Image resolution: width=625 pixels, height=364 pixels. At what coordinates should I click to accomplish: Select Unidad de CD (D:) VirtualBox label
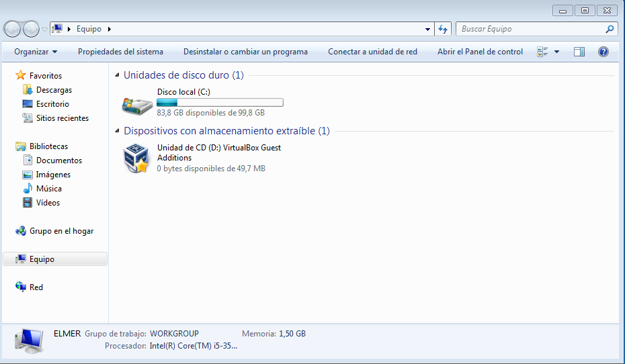coord(219,152)
